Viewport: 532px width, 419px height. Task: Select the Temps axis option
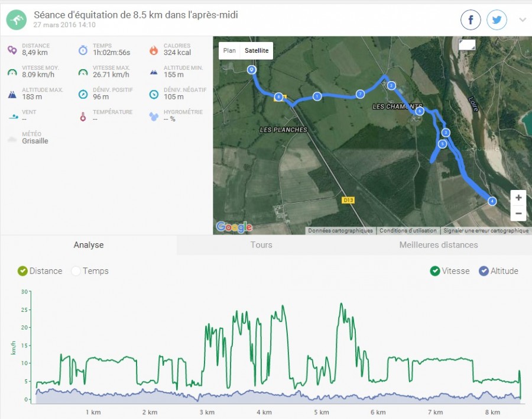[x=76, y=271]
